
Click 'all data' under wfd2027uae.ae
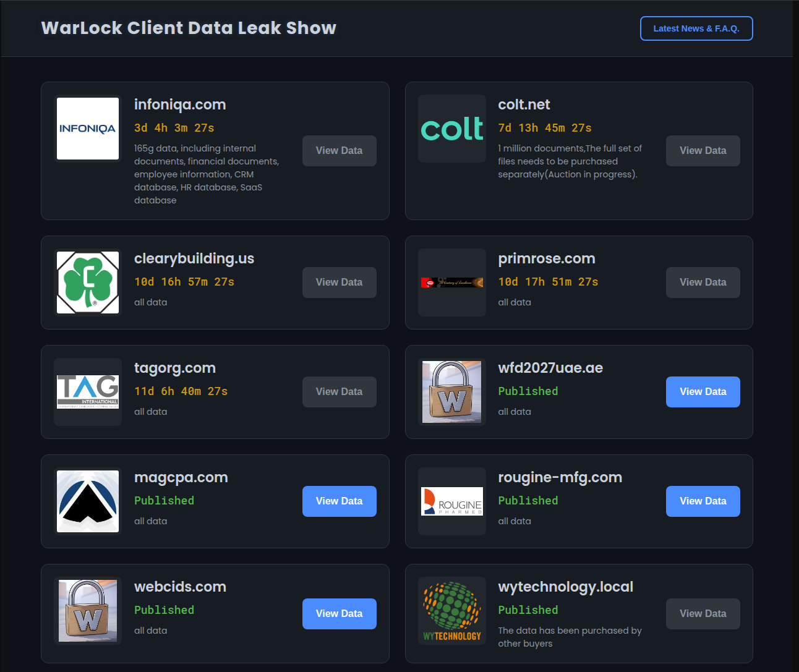click(515, 412)
